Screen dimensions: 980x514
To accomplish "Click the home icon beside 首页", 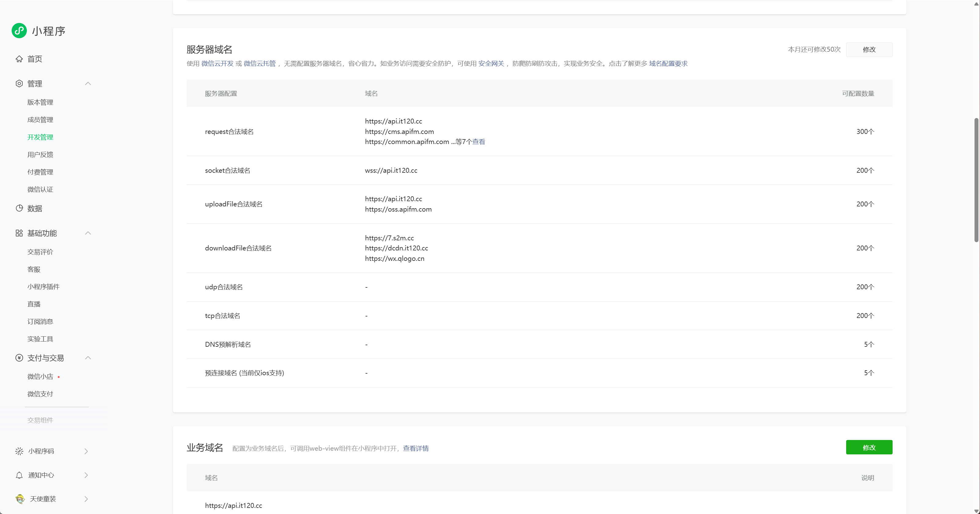I will 19,59.
